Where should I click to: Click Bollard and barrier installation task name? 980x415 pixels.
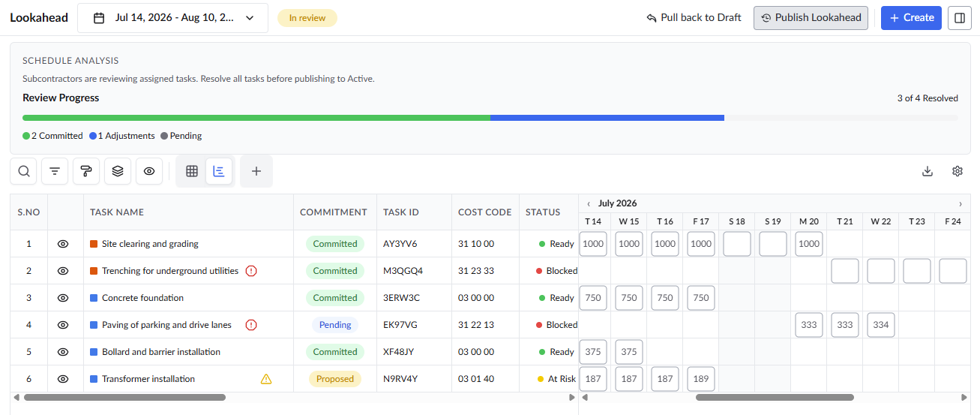pyautogui.click(x=161, y=352)
